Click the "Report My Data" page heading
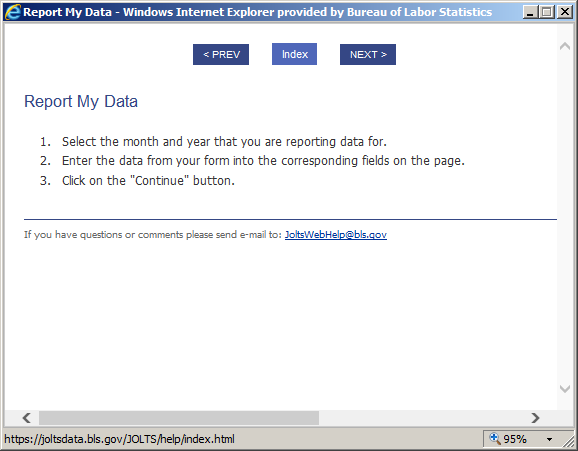 point(81,101)
